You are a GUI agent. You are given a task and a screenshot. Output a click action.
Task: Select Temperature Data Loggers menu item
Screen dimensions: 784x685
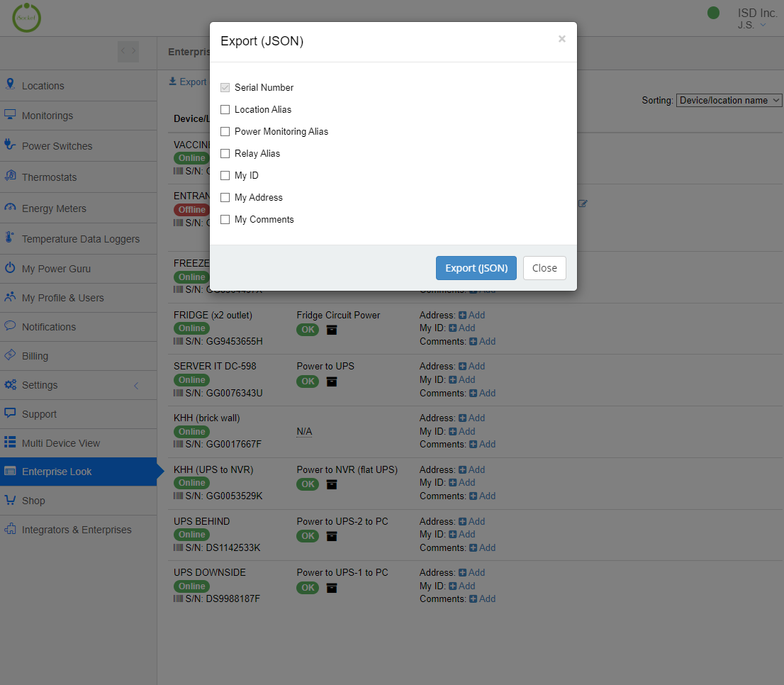pos(78,239)
